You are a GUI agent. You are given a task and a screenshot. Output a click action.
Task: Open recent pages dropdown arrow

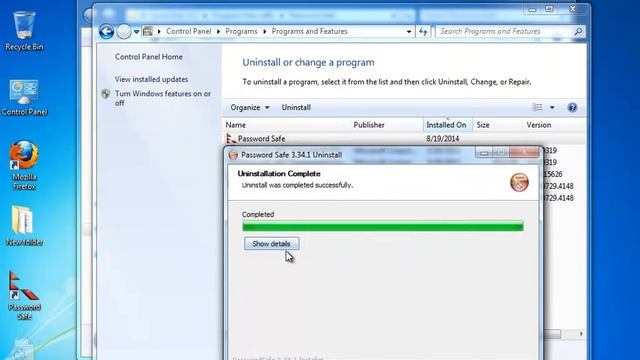[136, 31]
